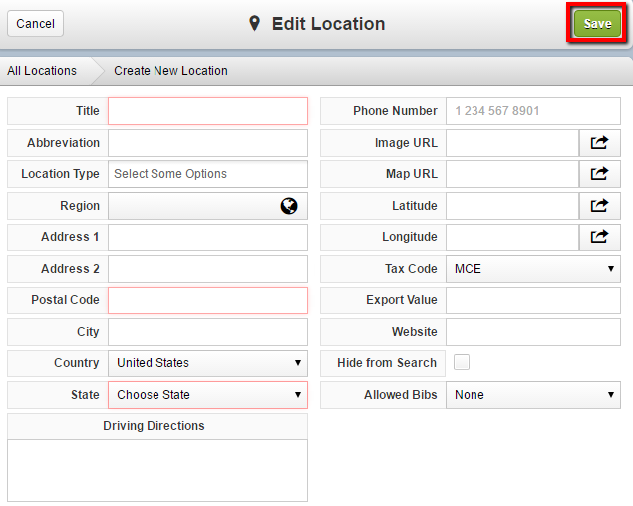Click into the Address 2 field
The image size is (633, 506).
tap(208, 269)
